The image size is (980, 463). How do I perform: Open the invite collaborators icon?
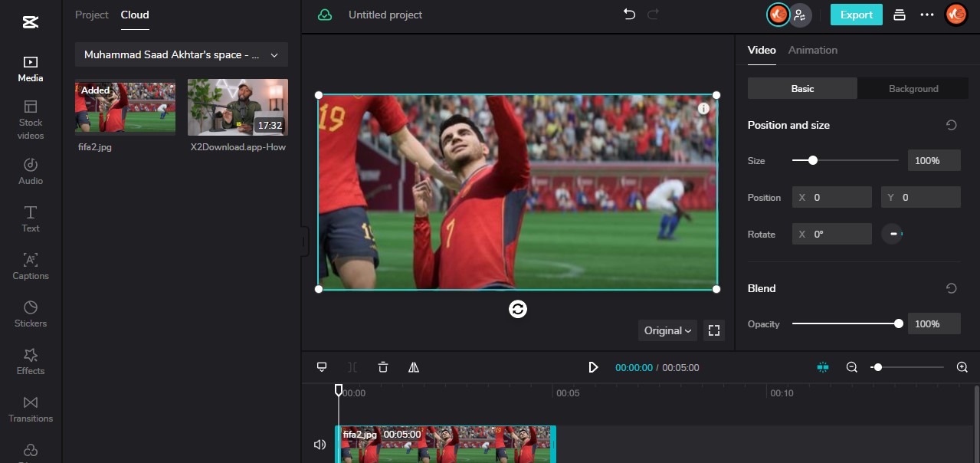point(801,15)
